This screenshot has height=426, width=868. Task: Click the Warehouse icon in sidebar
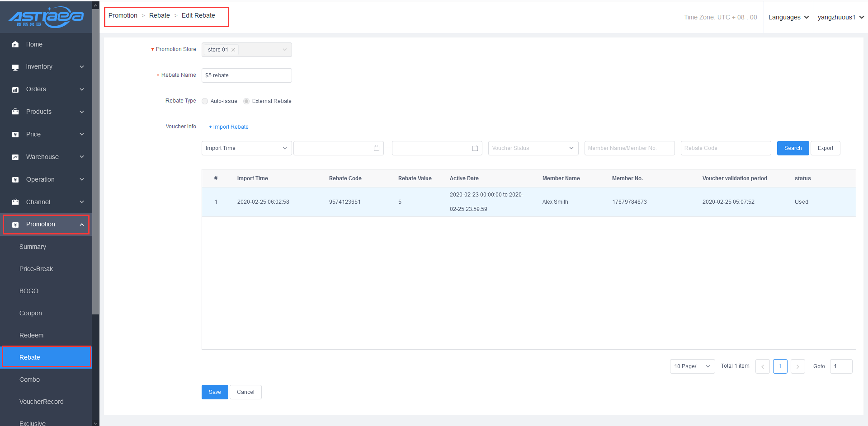click(15, 157)
